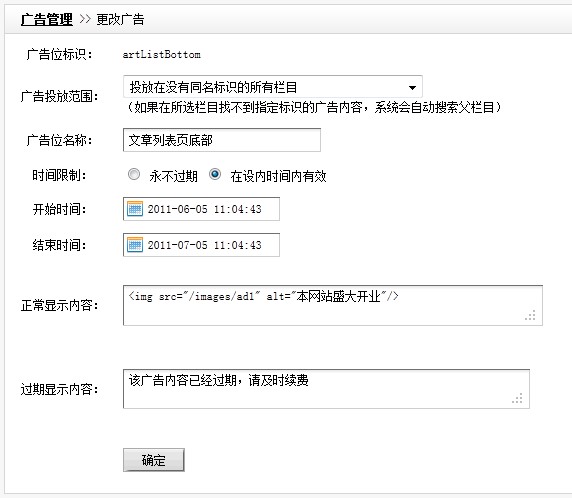Open the 投放在没有同名标识的所有栏目 combo box

[x=273, y=87]
